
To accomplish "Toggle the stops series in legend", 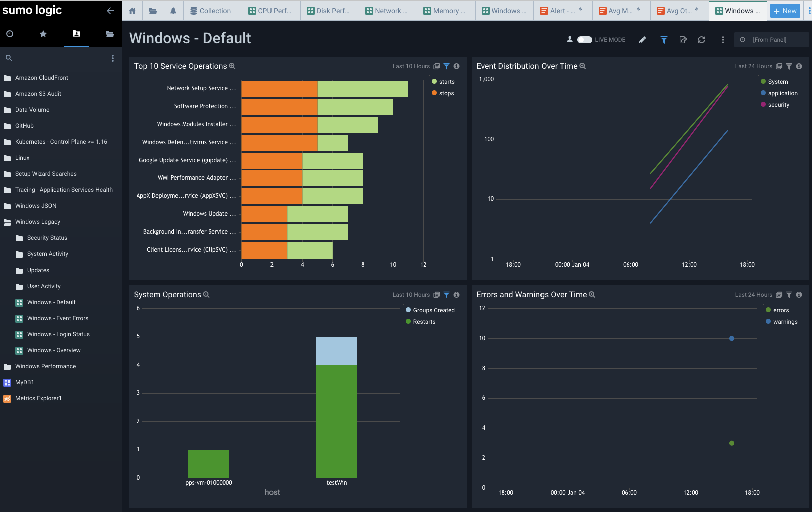I will click(x=443, y=93).
